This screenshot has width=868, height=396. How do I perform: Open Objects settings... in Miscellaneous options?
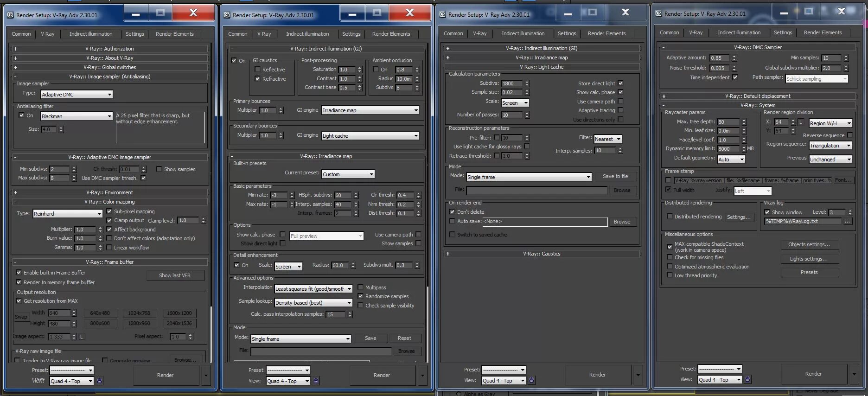pyautogui.click(x=809, y=244)
